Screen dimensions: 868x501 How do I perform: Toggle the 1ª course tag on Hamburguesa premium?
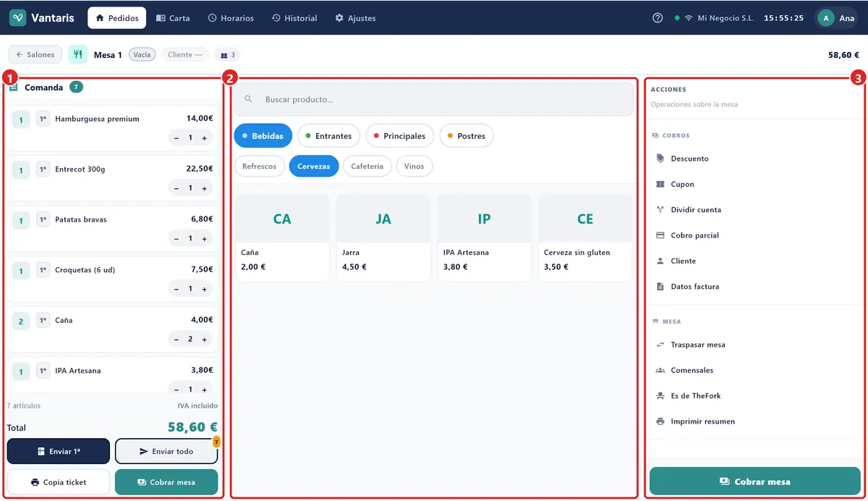click(43, 119)
